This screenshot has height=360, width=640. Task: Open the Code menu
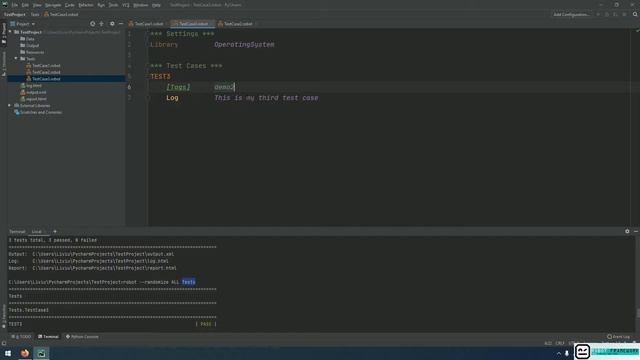coord(70,5)
